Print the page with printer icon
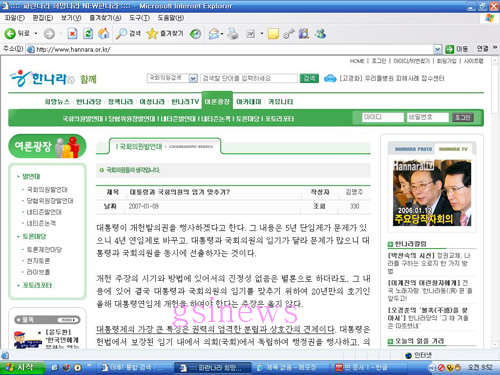This screenshot has height=375, width=500. [x=233, y=34]
